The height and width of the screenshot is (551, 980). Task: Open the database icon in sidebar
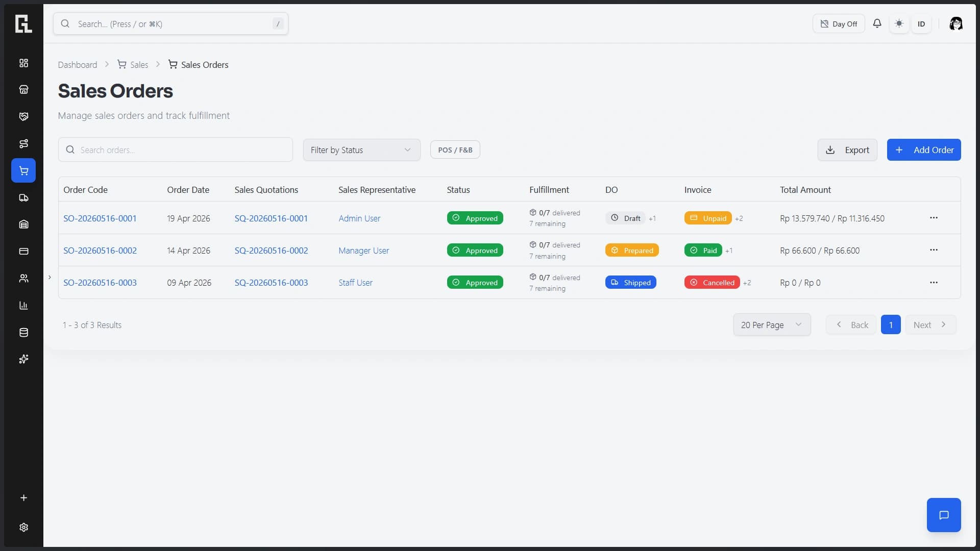23,332
